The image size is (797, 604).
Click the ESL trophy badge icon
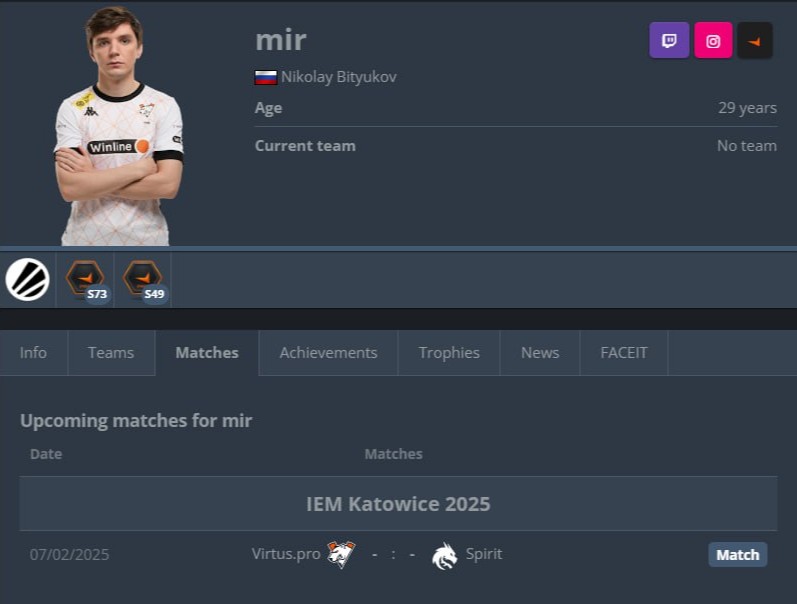click(x=27, y=280)
